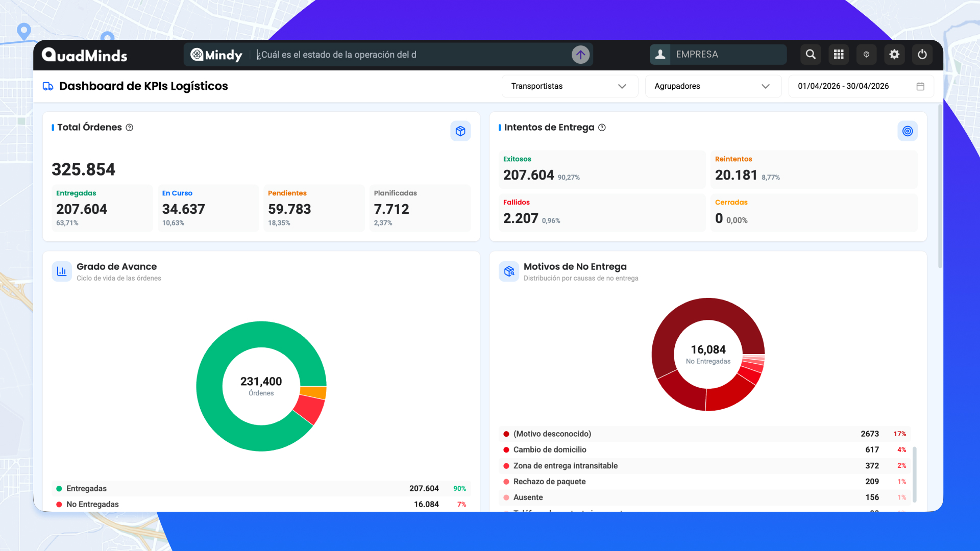The image size is (980, 551).
Task: Click the red No Entregadas segment of the Grado de Avance donut
Action: coord(310,409)
